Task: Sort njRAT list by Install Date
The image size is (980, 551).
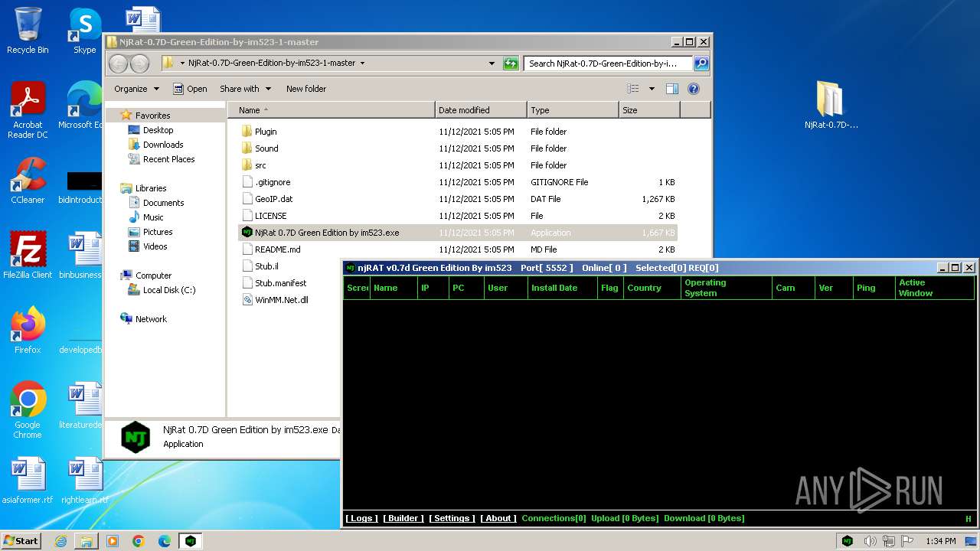Action: coord(563,288)
